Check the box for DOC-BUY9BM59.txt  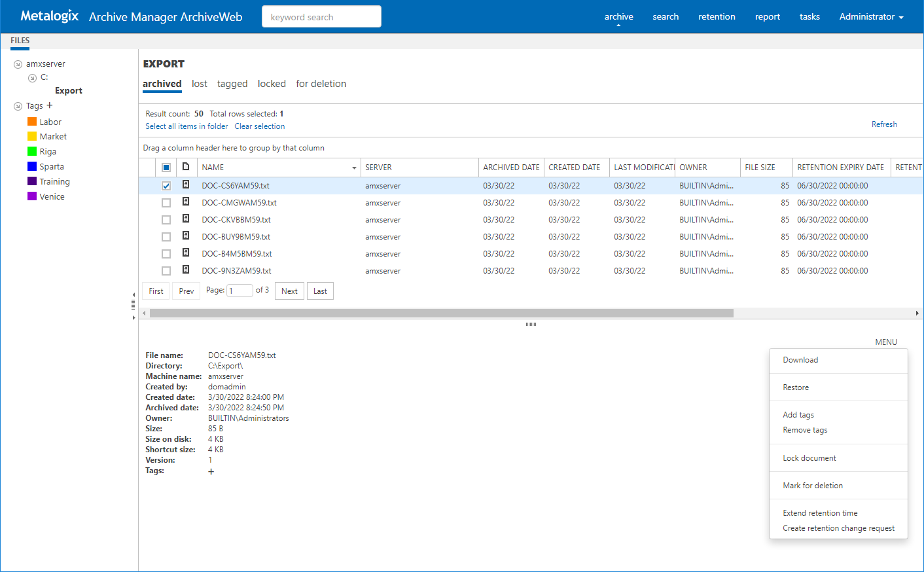click(x=166, y=237)
